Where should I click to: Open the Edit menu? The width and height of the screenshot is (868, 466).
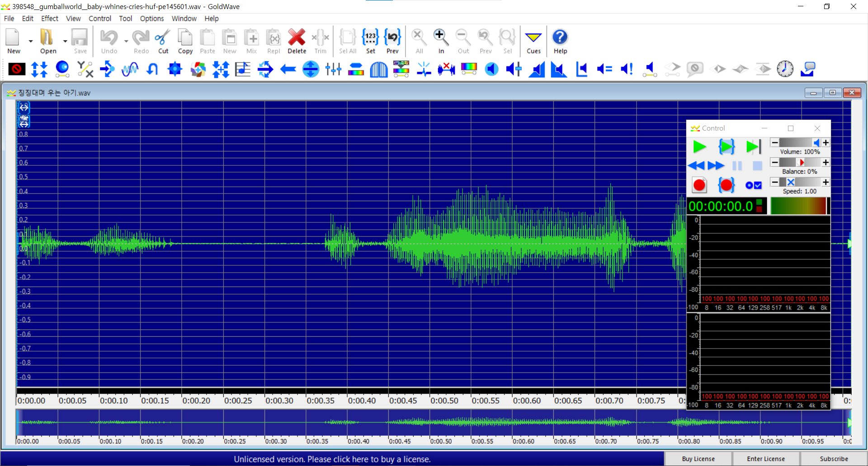click(28, 19)
